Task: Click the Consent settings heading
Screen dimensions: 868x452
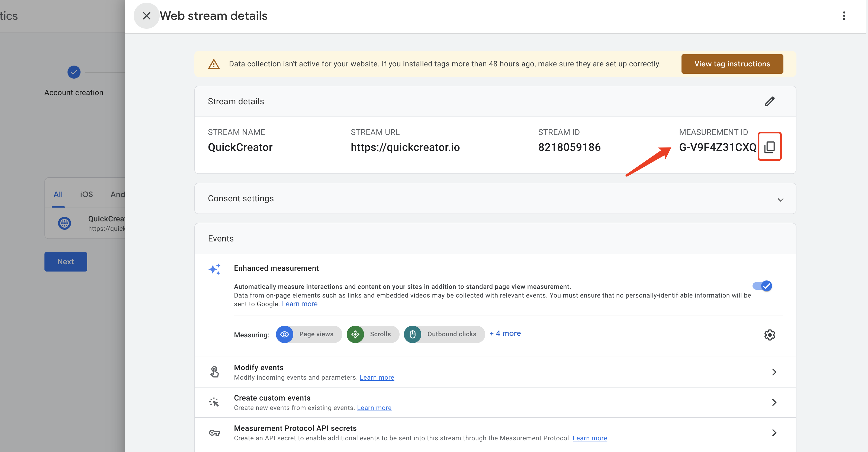Action: (241, 198)
